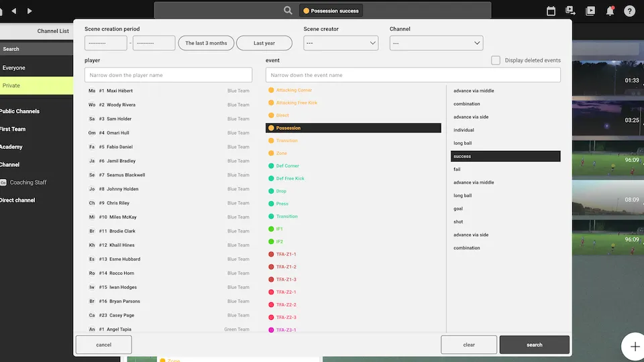The height and width of the screenshot is (362, 644).
Task: Select player #7 Seamus Blackwell
Action: pos(168,175)
